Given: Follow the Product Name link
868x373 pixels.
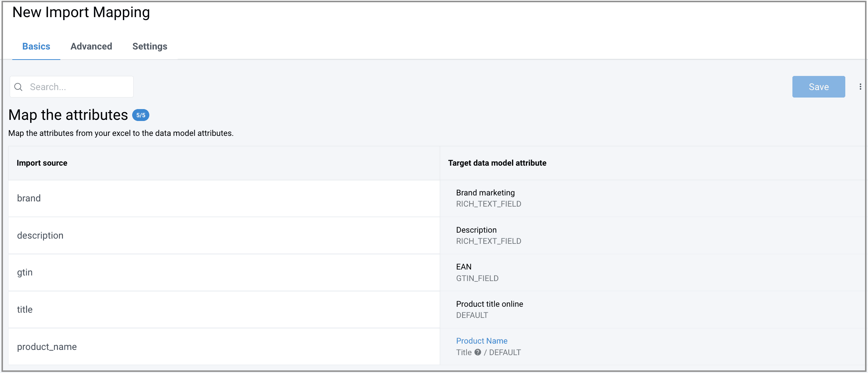Looking at the screenshot, I should (x=481, y=341).
